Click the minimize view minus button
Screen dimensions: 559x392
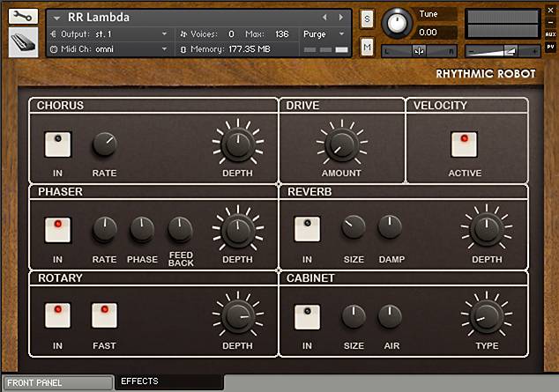(550, 22)
